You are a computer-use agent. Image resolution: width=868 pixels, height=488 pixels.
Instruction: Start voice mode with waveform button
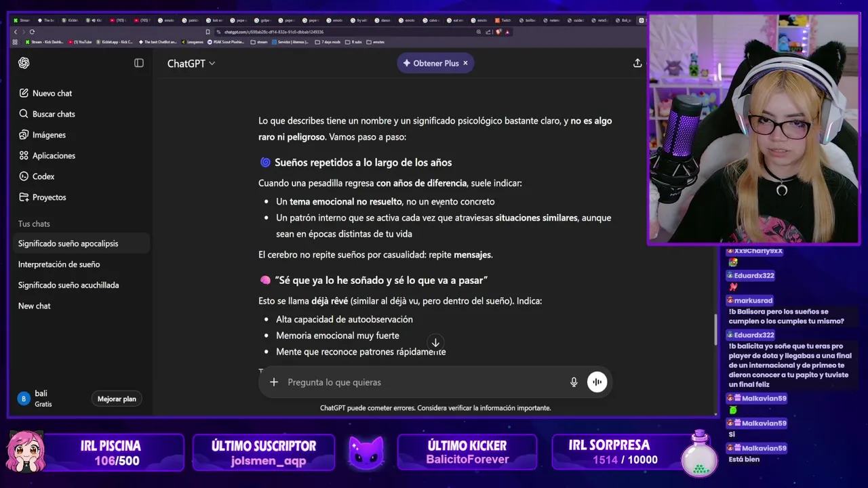597,382
